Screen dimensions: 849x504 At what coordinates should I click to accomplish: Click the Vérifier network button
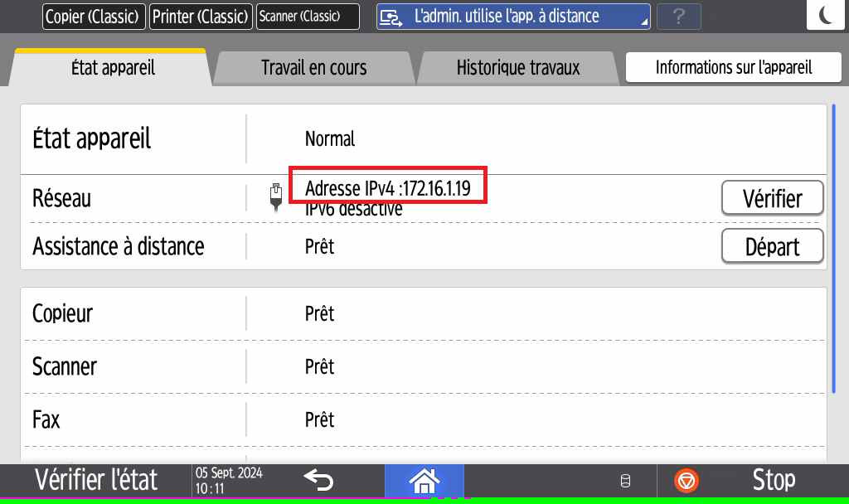772,199
